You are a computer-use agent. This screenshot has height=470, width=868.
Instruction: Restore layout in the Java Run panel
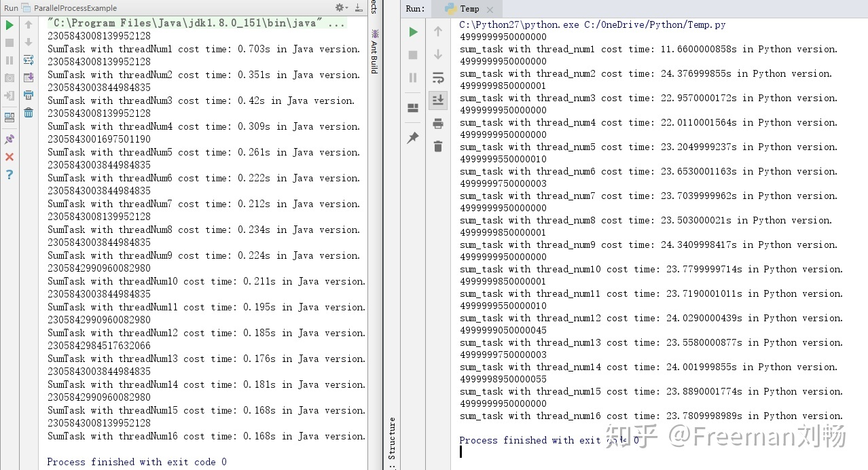click(x=10, y=117)
